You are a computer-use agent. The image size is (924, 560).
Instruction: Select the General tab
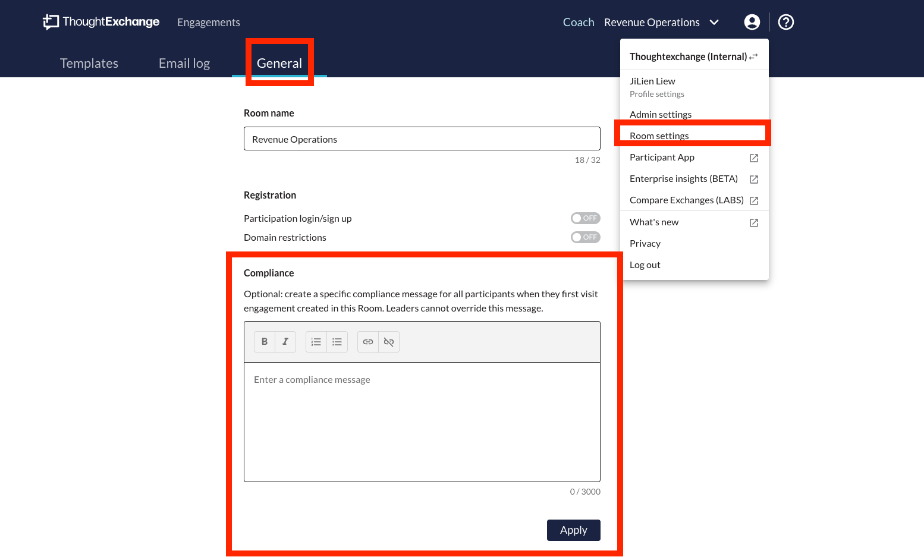[279, 63]
